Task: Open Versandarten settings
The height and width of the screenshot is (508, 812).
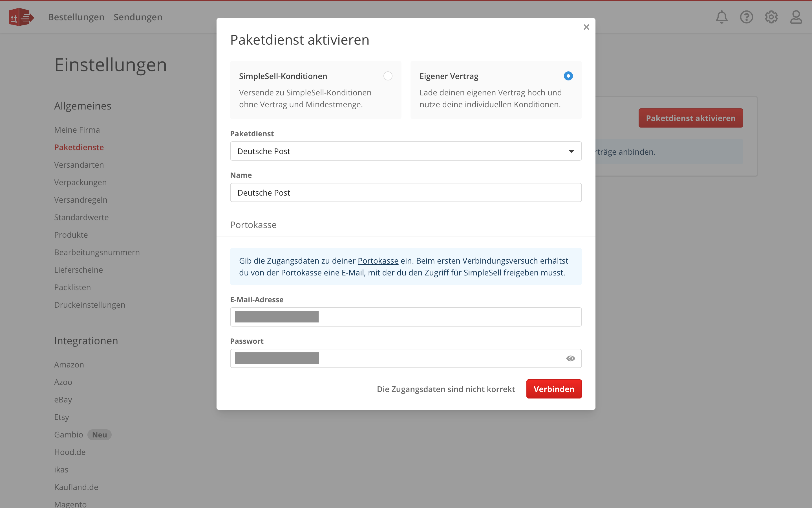Action: (79, 165)
